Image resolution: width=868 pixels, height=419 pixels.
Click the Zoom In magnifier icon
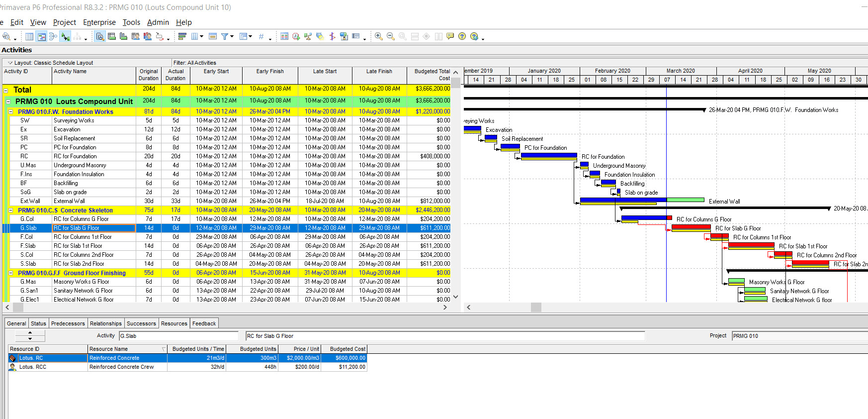tap(379, 36)
